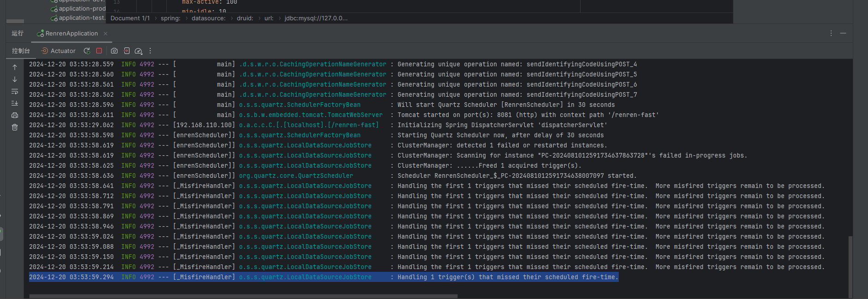Toggle scroll to end of console

pos(15,103)
